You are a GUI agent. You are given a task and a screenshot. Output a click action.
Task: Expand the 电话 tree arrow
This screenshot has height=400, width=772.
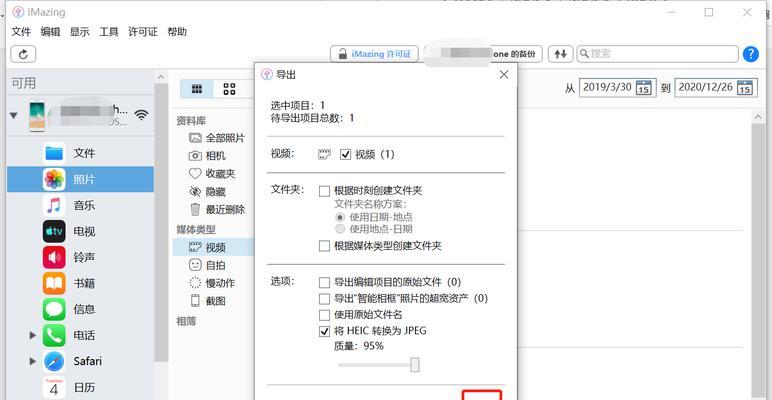(x=32, y=335)
